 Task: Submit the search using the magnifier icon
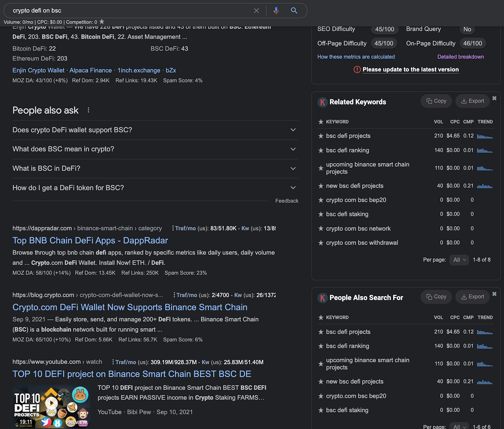pos(294,11)
